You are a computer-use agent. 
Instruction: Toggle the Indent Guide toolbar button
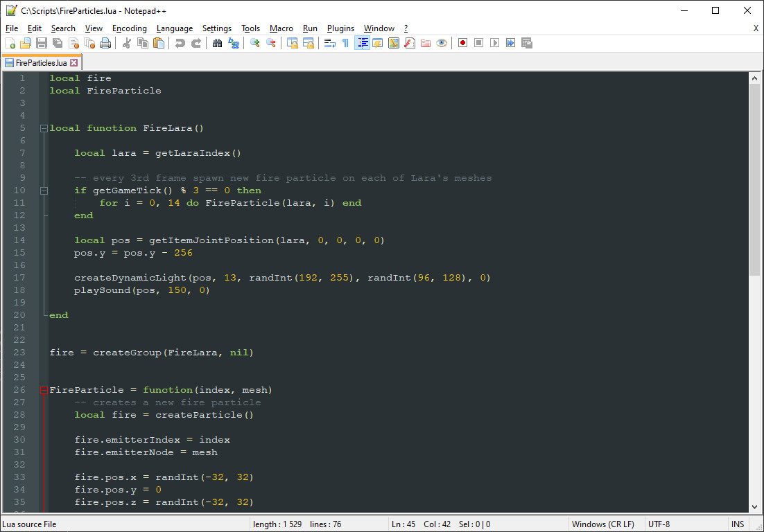click(362, 43)
